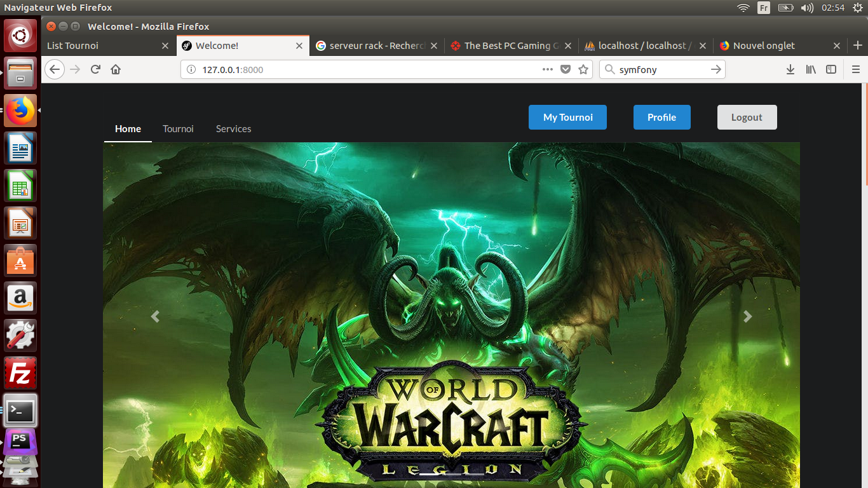Open the system session gear menu
868x488 pixels.
[858, 8]
